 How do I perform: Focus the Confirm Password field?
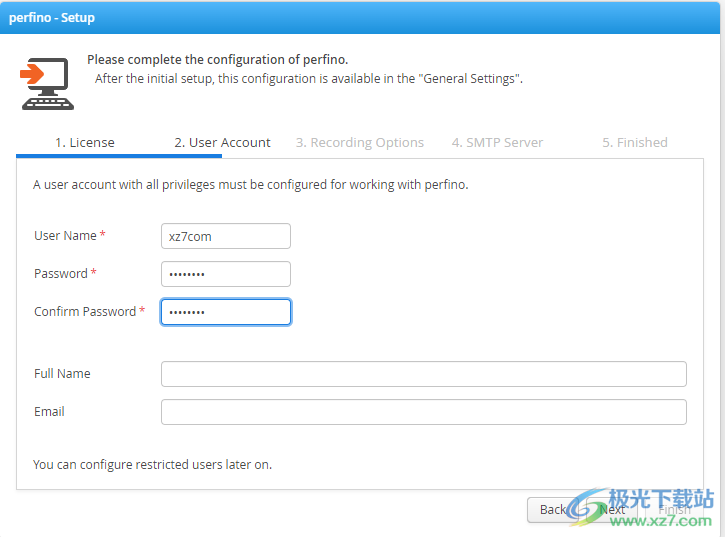click(226, 312)
